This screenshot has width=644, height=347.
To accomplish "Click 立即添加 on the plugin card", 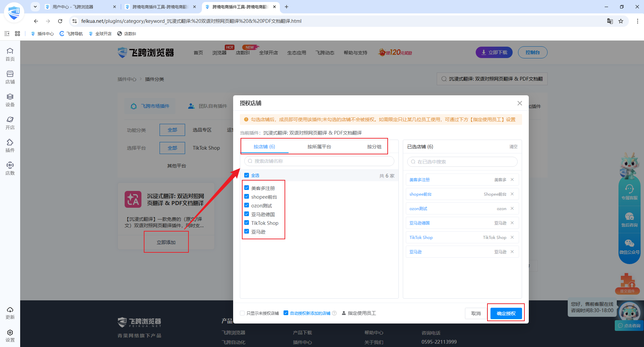I will pyautogui.click(x=166, y=242).
